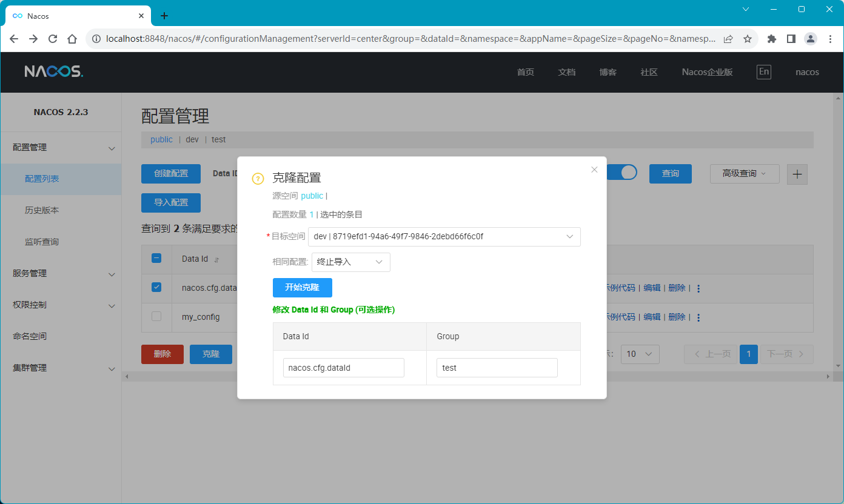Viewport: 844px width, 504px height.
Task: Close the Nacos browser tab
Action: pyautogui.click(x=141, y=16)
